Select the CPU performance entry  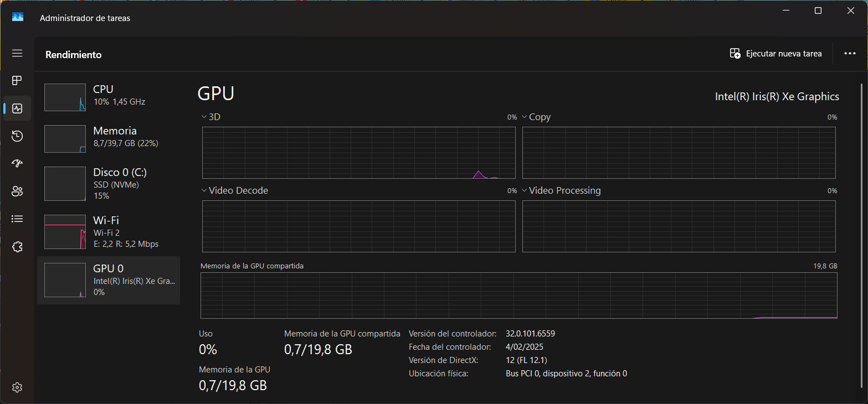coord(109,97)
